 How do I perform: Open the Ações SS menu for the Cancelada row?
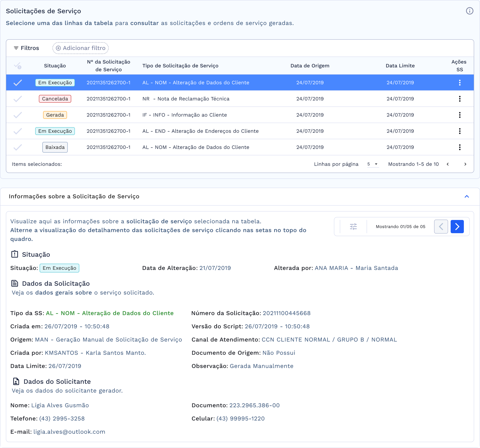[x=460, y=99]
